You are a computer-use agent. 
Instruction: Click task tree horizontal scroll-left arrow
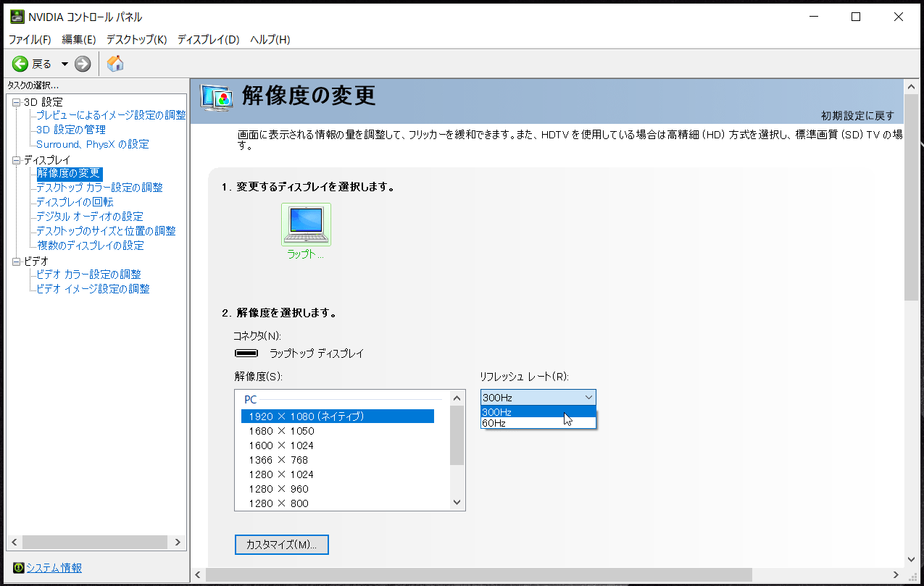click(x=13, y=542)
